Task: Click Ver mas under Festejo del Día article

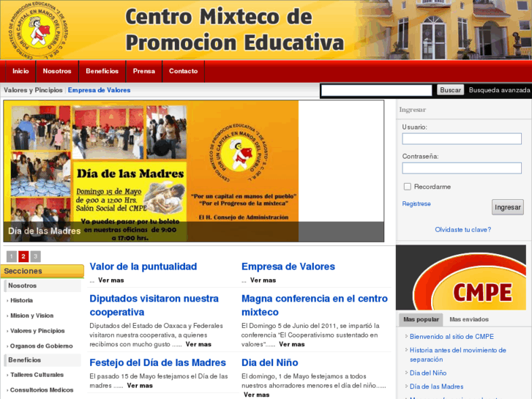Action: 140,386
